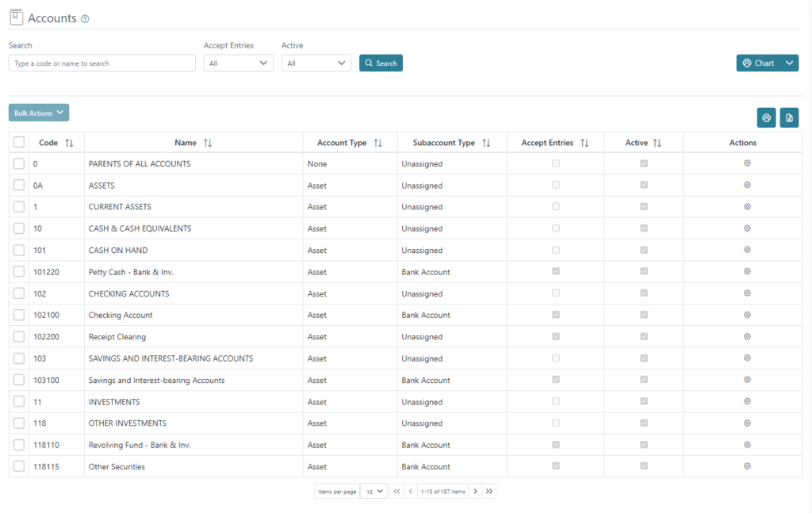Toggle sorting on the Active column
812x513 pixels.
click(x=657, y=142)
